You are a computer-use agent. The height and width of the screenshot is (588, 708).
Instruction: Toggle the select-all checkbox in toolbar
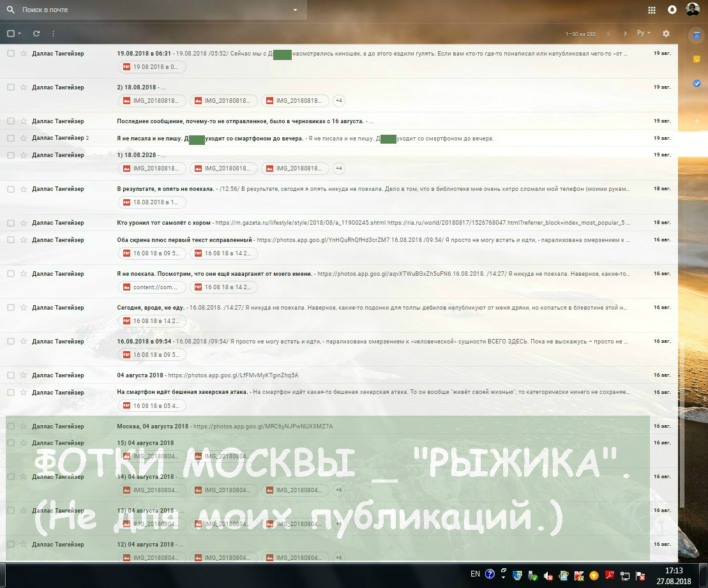[11, 33]
